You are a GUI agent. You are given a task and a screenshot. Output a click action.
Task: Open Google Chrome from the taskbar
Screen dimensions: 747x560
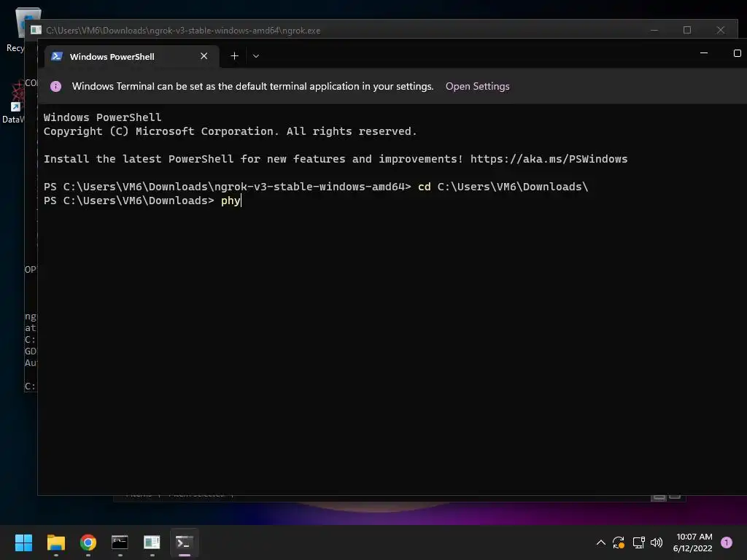(x=88, y=542)
